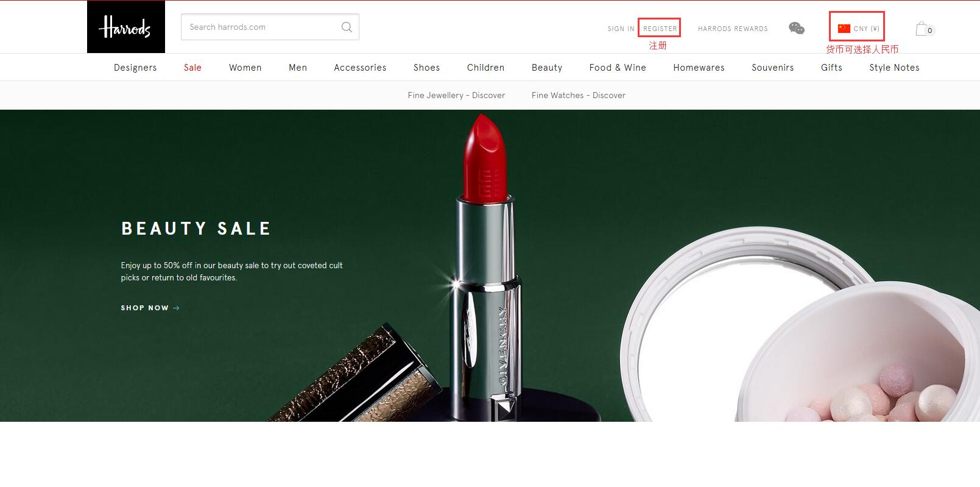
Task: Open Harrods Rewards
Action: (733, 29)
